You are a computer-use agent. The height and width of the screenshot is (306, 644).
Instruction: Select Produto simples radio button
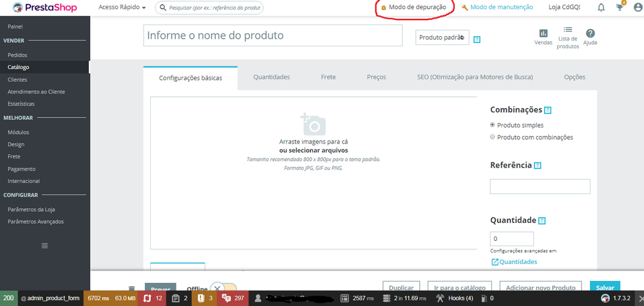pyautogui.click(x=493, y=125)
